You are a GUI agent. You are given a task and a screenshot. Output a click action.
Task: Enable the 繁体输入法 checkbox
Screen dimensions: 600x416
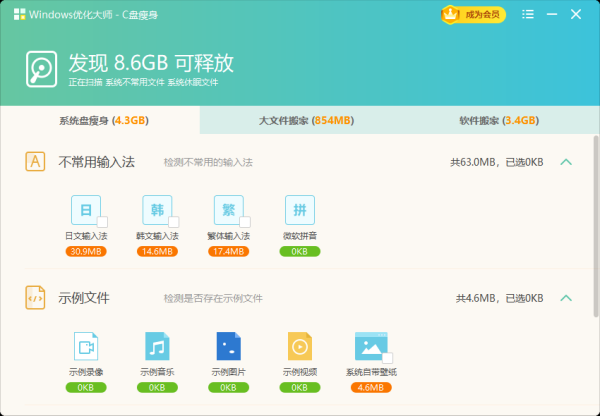244,221
